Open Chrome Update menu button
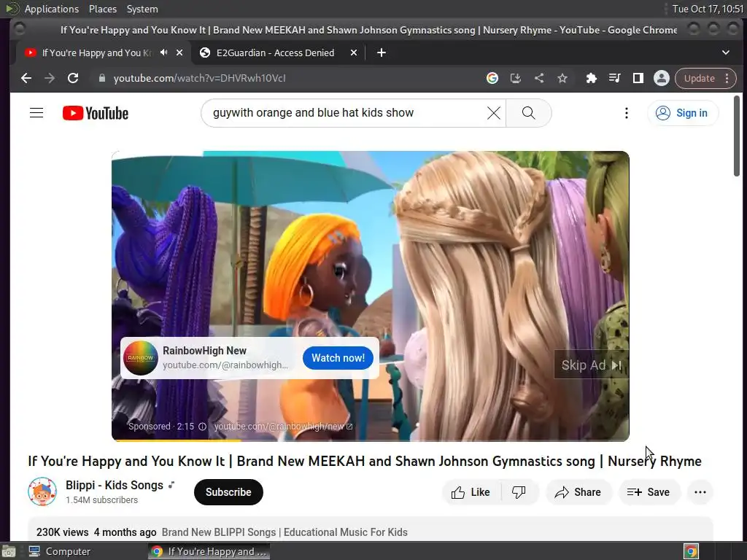 (705, 78)
